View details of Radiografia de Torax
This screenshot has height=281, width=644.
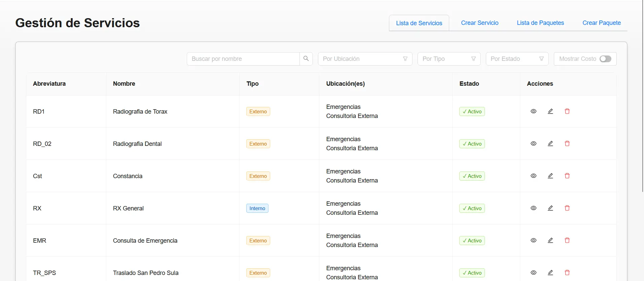pos(533,111)
